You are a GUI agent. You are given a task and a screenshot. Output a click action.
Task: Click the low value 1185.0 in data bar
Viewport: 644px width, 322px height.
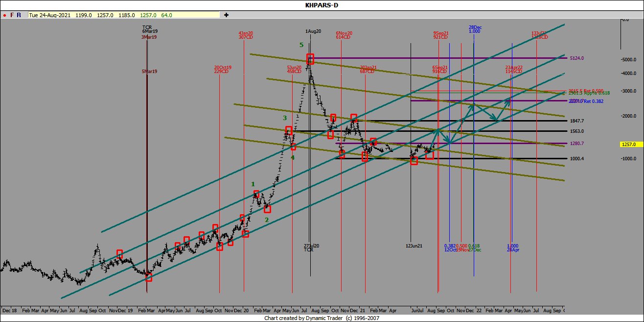pos(127,15)
